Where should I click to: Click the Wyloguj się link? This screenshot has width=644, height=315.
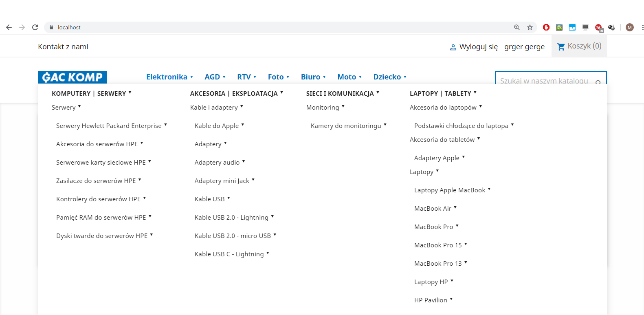coord(479,47)
